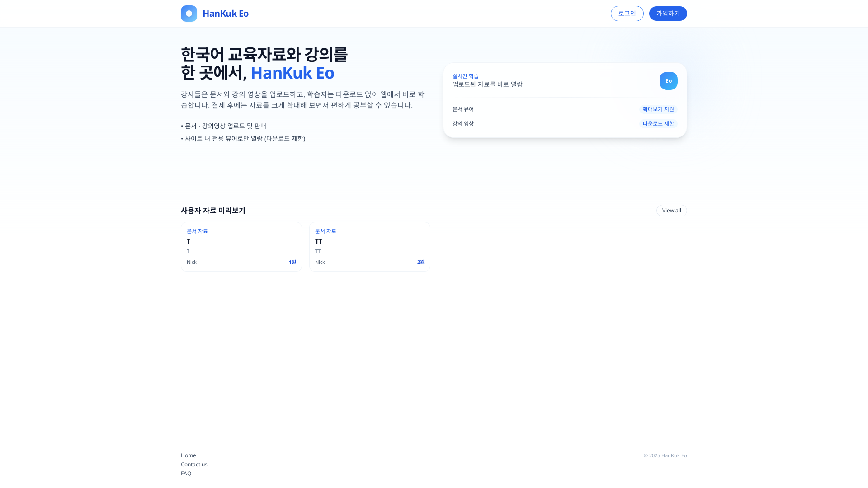Viewport: 868px width, 488px height.
Task: Click the HanKuk Eo header title text
Action: click(225, 13)
